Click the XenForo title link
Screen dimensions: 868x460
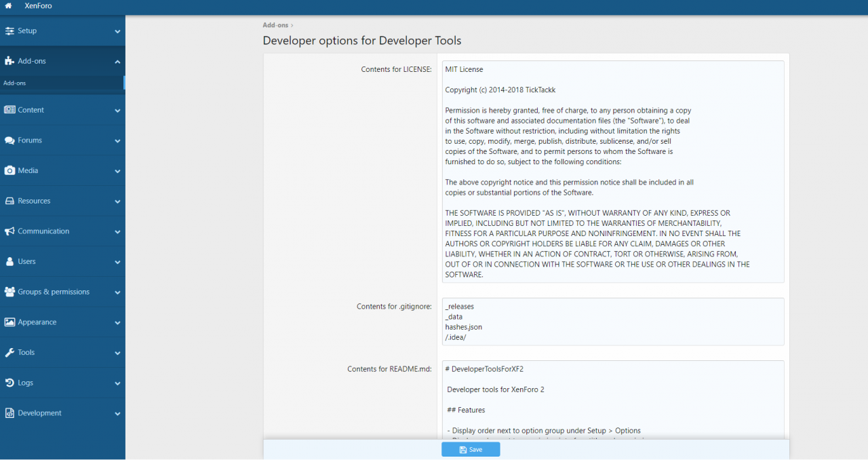coord(38,6)
